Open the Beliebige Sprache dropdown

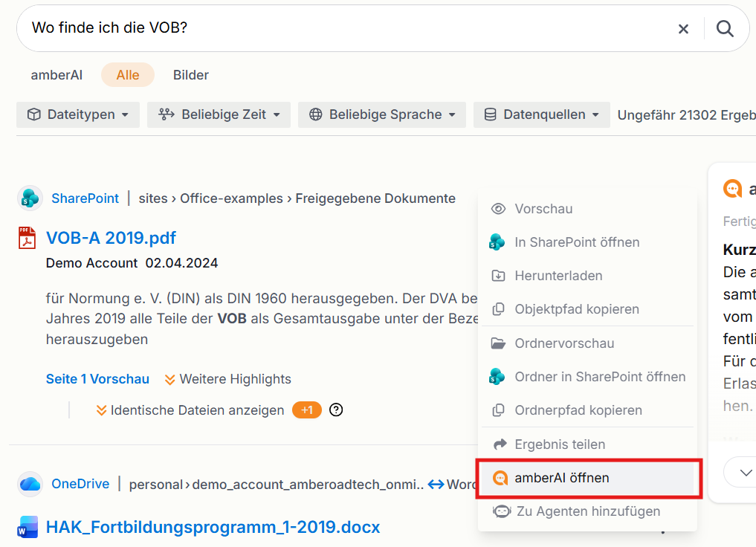[382, 114]
